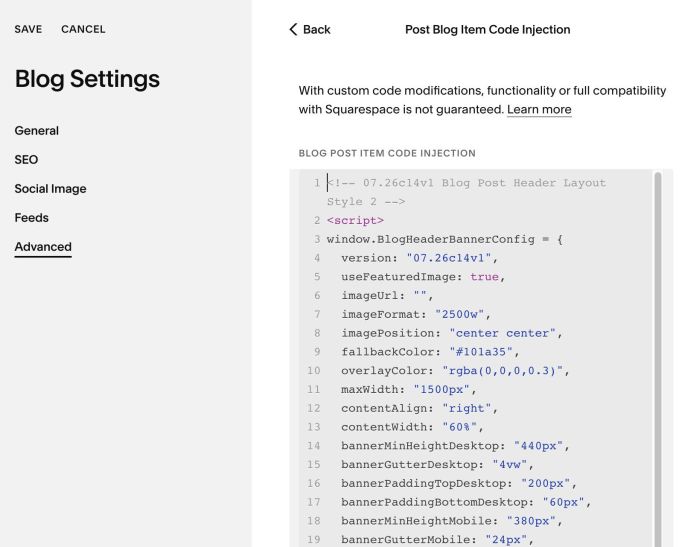Viewport: 700px width, 547px height.
Task: Click the 'window.BlogHeaderBannerConfig' line of code
Action: pos(445,239)
